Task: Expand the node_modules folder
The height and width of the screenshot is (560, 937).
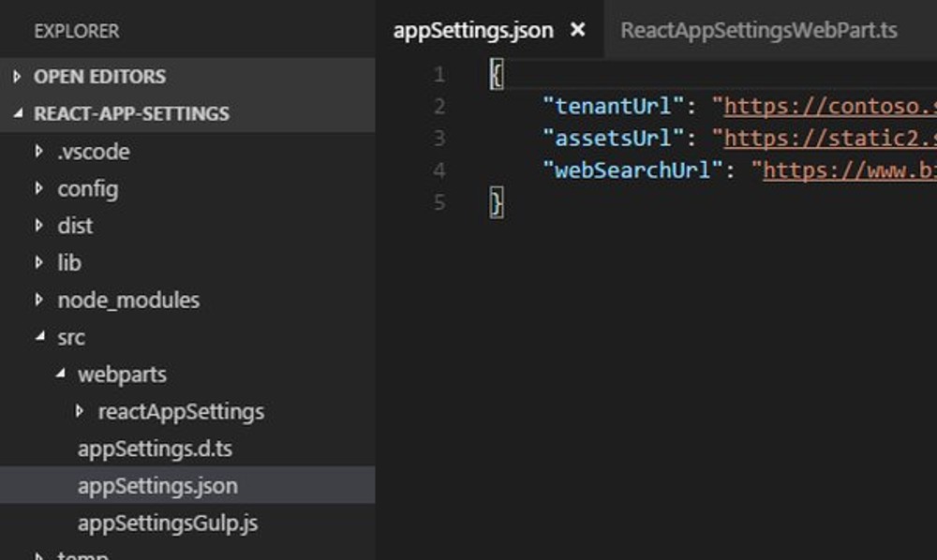Action: (39, 300)
